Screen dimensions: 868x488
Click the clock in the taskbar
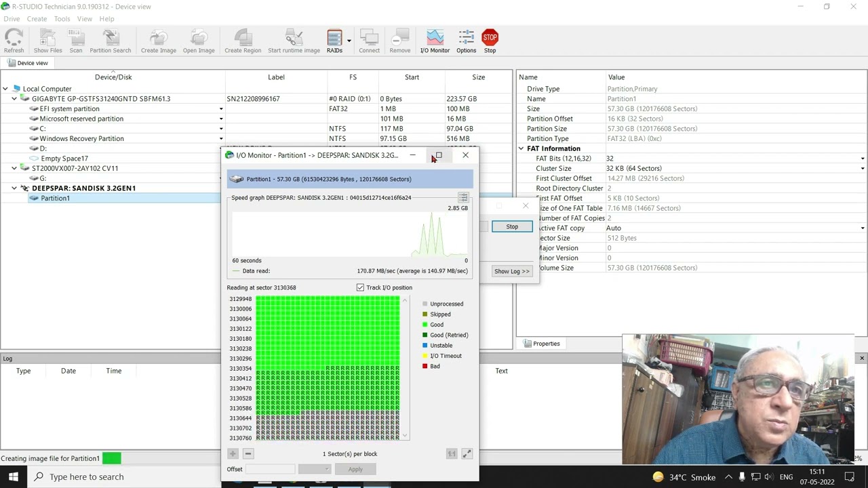[816, 477]
